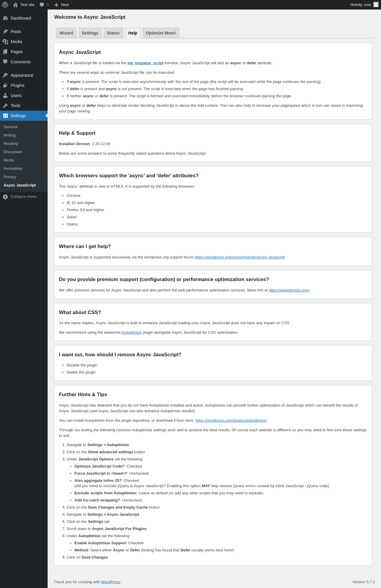Click the plus icon beside New

[x=56, y=5]
